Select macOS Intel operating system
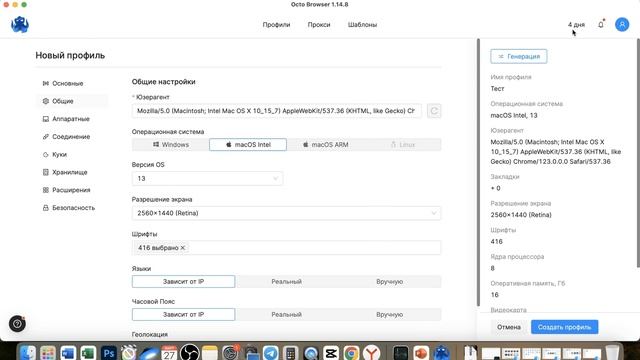 [x=248, y=144]
